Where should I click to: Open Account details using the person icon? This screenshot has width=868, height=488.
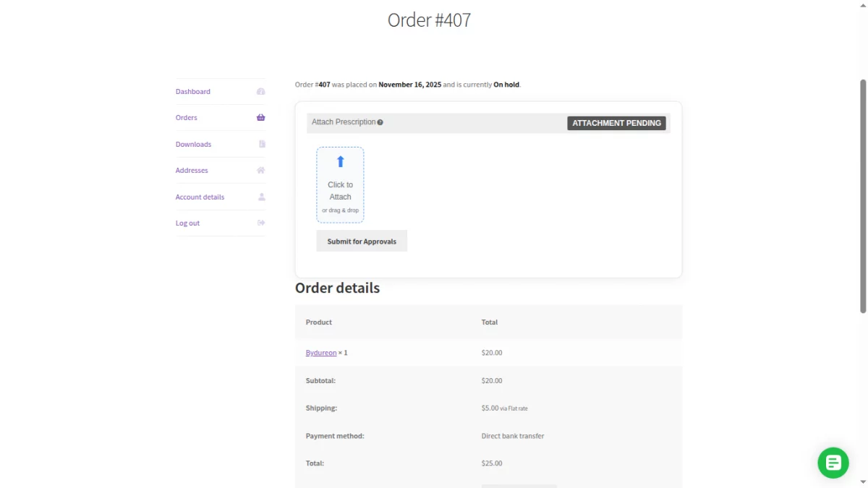coord(260,197)
